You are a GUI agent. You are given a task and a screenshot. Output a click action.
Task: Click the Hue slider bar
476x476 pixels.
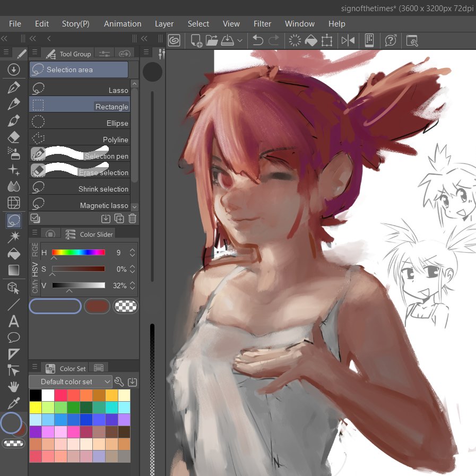79,252
